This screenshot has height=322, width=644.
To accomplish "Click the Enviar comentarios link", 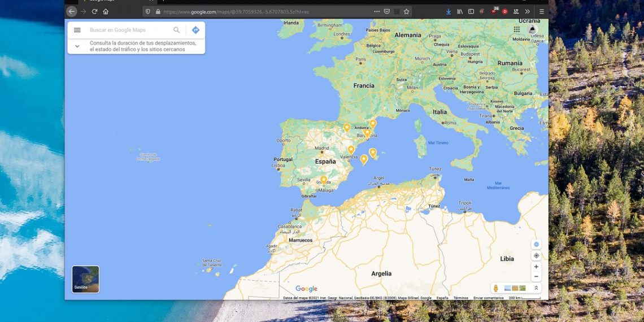I will click(x=488, y=298).
